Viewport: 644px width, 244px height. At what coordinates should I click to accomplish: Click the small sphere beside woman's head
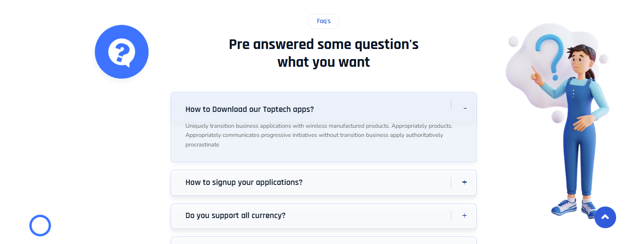point(604,59)
